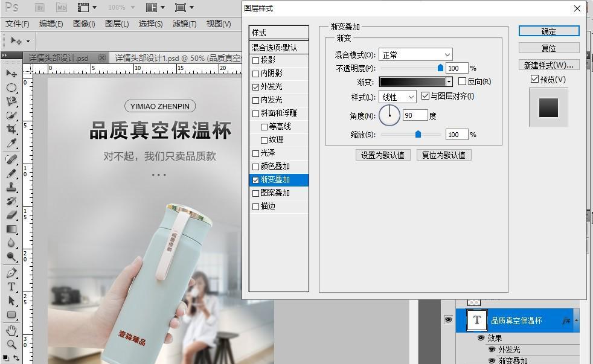Click the fx icon on 品质真空保温杯 layer
Screen dimensions: 593x364
click(566, 321)
